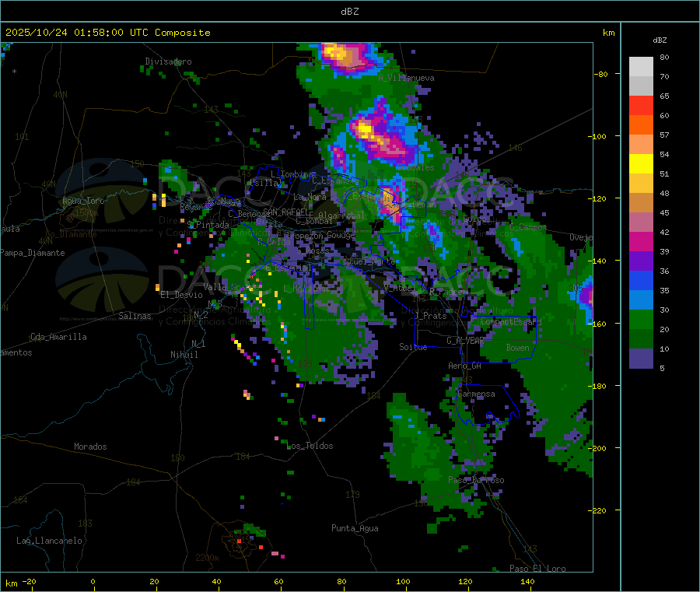
Task: Click the A_Villanueva location label
Action: 406,78
